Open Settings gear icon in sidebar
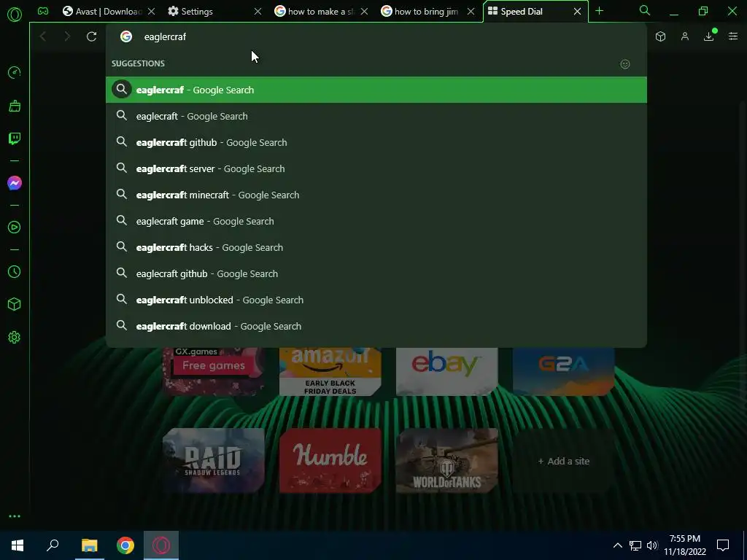This screenshot has height=560, width=747. click(x=15, y=337)
